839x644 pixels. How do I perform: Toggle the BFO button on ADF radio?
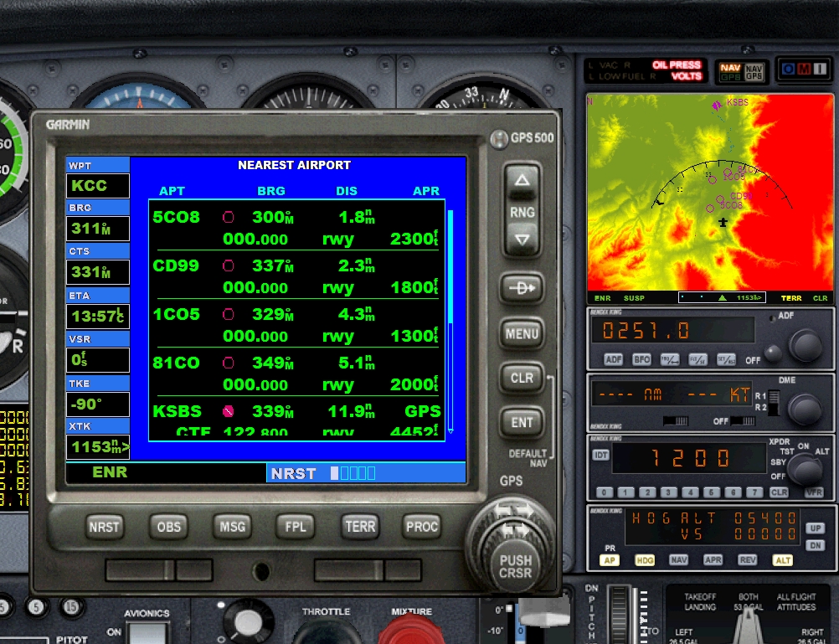click(x=641, y=359)
